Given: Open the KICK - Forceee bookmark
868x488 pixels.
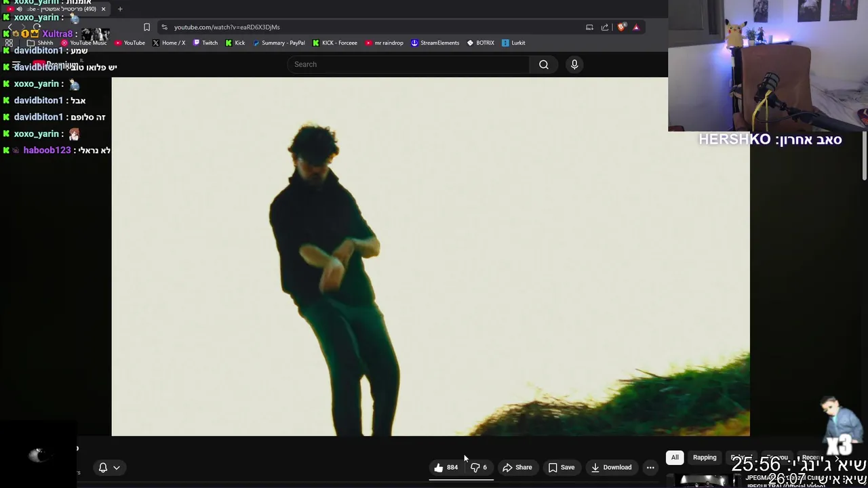Looking at the screenshot, I should tap(335, 43).
